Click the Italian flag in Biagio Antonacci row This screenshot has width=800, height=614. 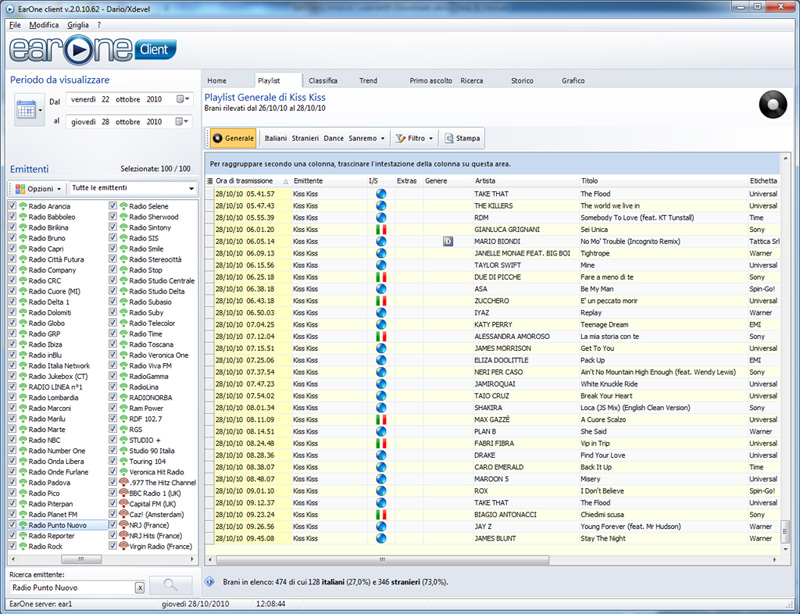point(381,514)
